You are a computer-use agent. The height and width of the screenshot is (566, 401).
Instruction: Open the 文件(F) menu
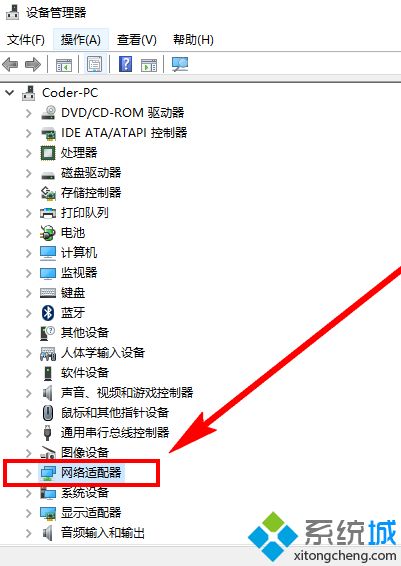pyautogui.click(x=26, y=39)
